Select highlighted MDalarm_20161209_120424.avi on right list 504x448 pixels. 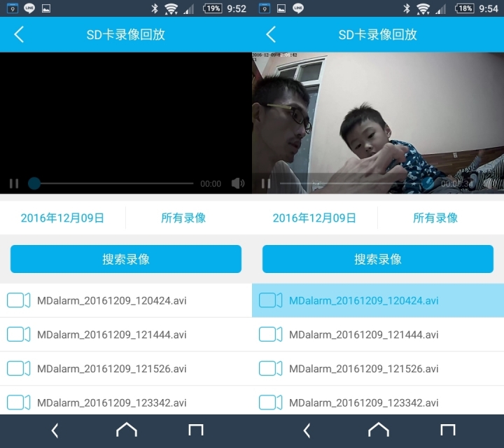point(378,300)
